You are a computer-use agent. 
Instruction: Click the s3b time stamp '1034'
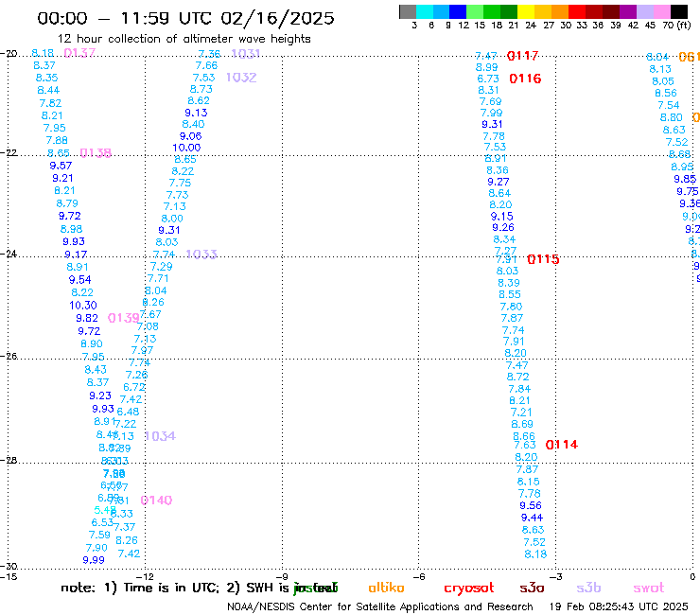(x=160, y=436)
